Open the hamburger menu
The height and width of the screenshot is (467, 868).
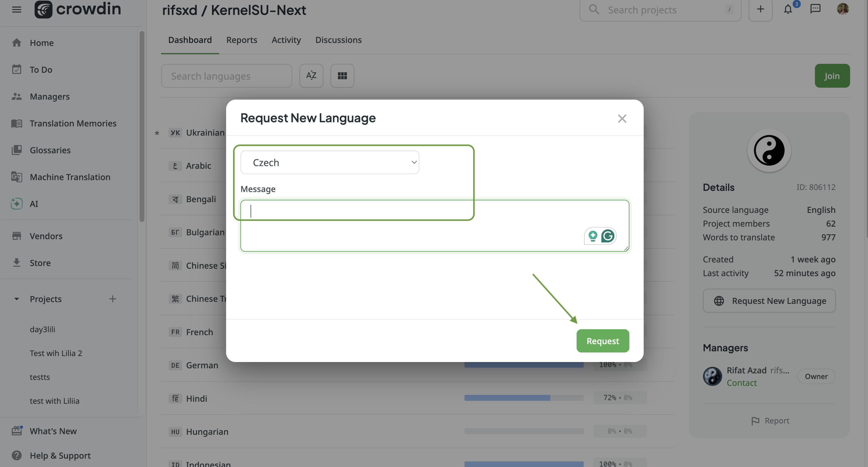point(16,10)
